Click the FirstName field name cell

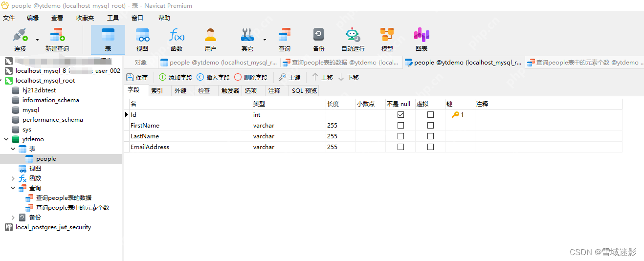[x=190, y=126]
